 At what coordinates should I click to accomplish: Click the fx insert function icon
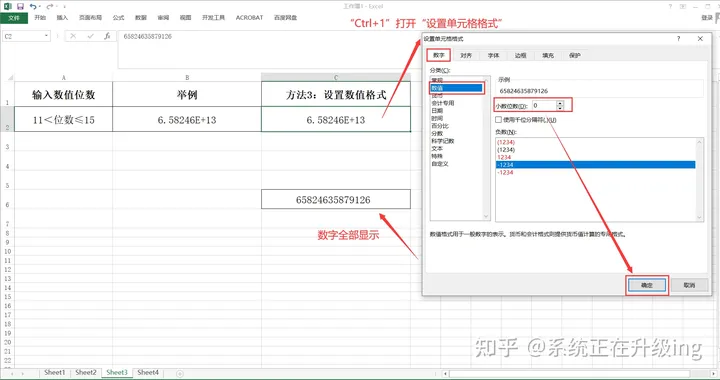pyautogui.click(x=107, y=36)
